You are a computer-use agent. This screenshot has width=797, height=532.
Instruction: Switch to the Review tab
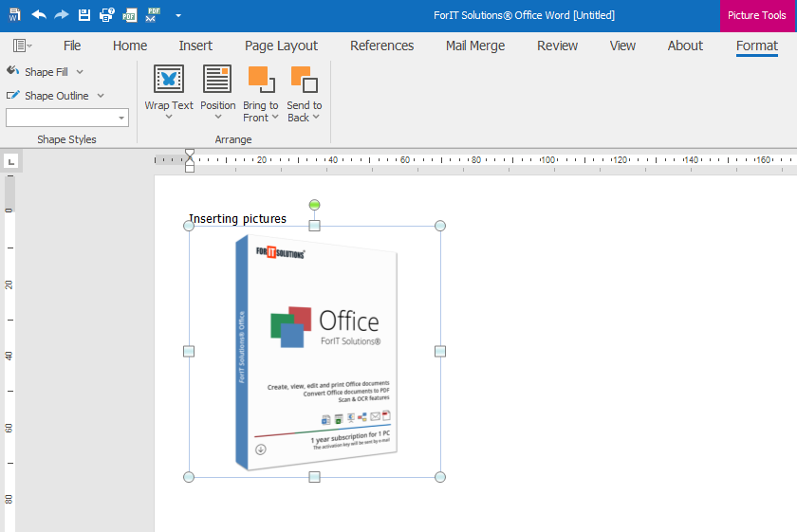(x=557, y=46)
